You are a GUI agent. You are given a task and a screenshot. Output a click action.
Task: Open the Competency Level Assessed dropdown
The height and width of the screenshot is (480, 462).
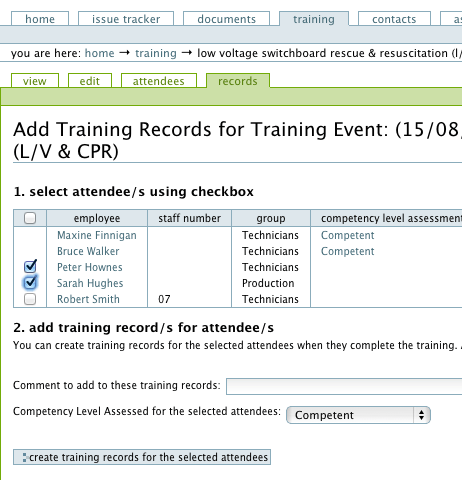click(358, 415)
